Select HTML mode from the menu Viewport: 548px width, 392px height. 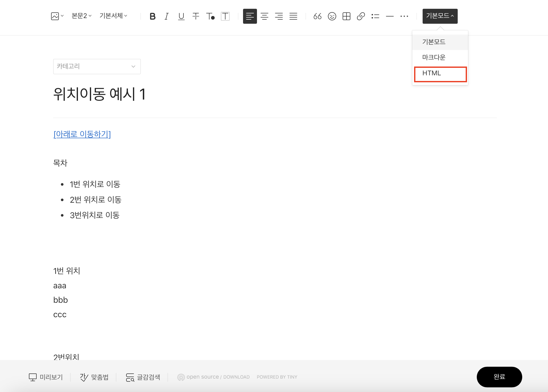pyautogui.click(x=440, y=73)
